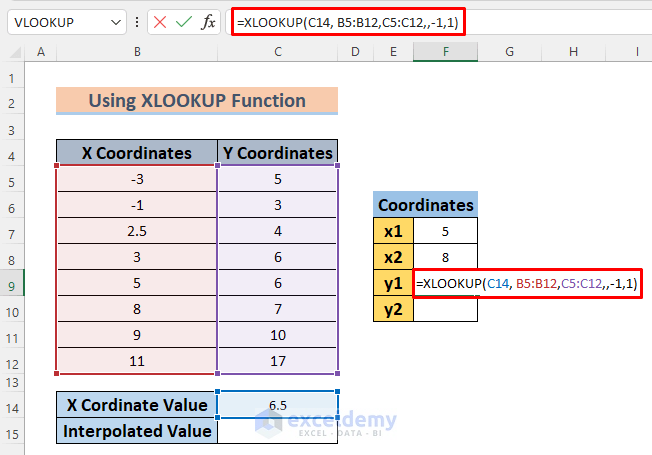Click the three-dot formula bar resize handle
The height and width of the screenshot is (455, 652).
137,22
